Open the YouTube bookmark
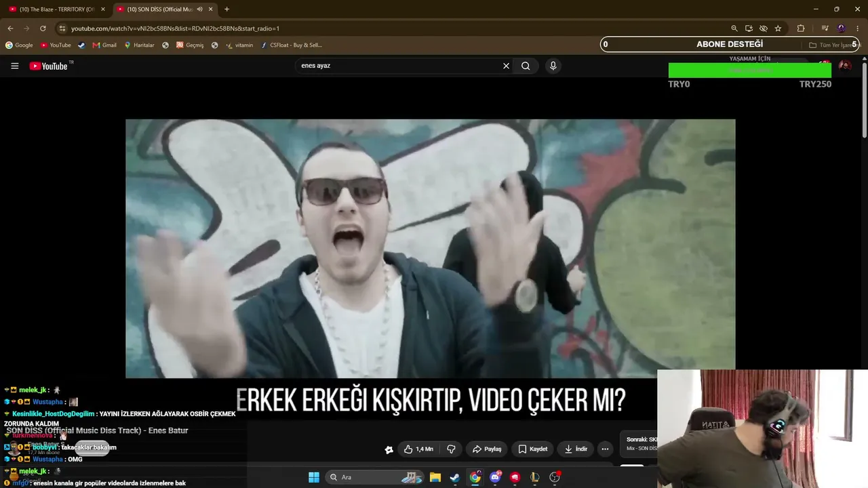This screenshot has width=868, height=488. click(56, 45)
